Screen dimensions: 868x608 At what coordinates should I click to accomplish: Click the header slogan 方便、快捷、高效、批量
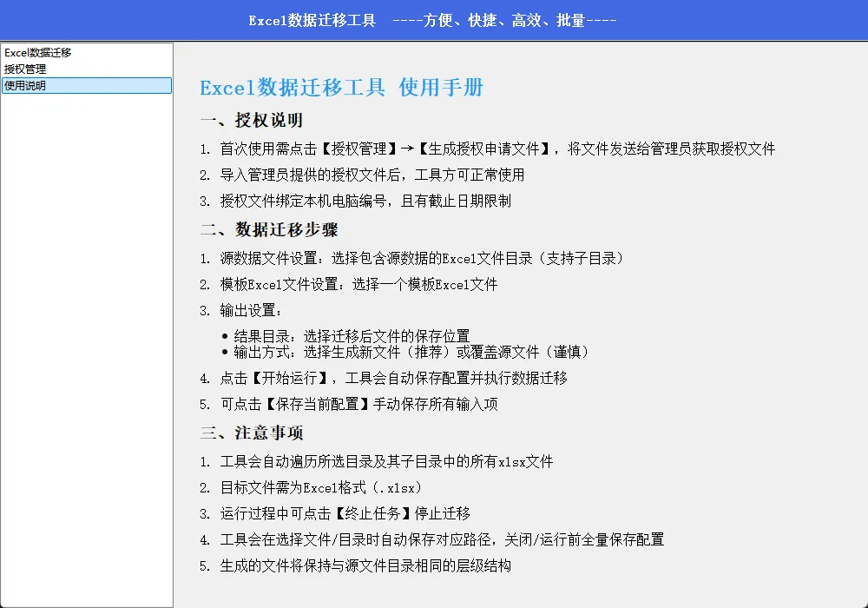[x=504, y=21]
